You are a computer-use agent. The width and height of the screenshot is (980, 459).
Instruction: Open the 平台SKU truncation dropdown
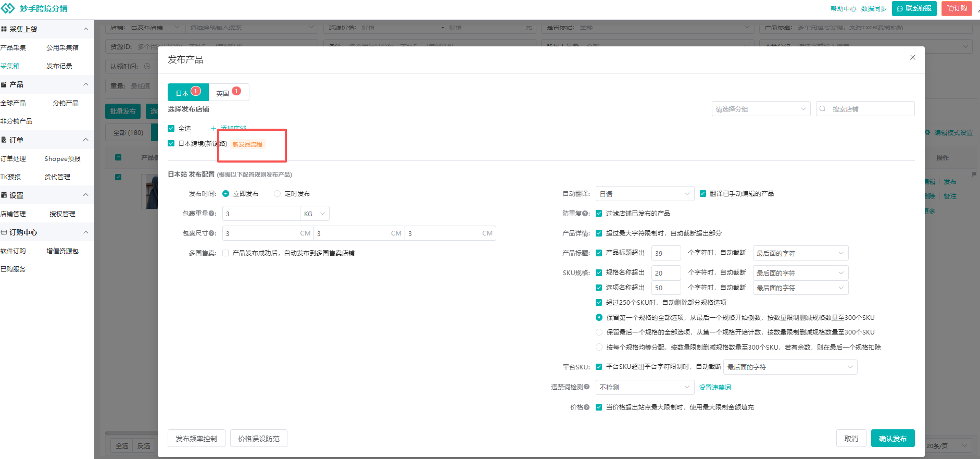coord(790,367)
